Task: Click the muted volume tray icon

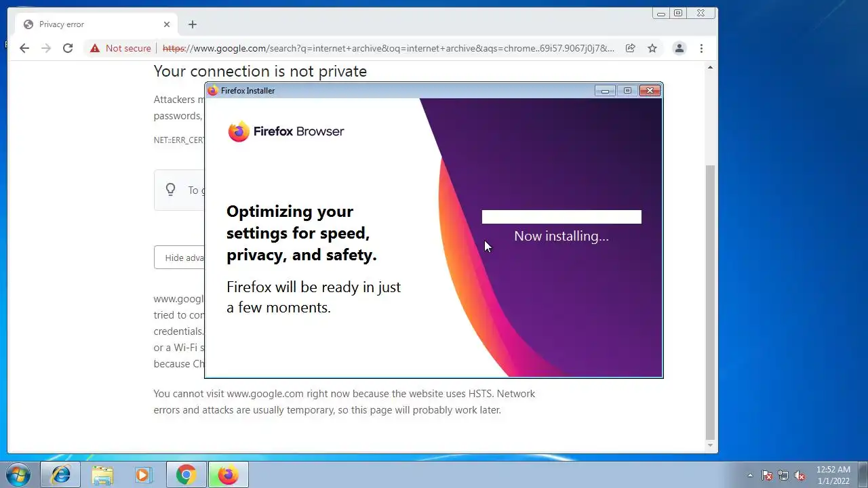Action: tap(800, 475)
